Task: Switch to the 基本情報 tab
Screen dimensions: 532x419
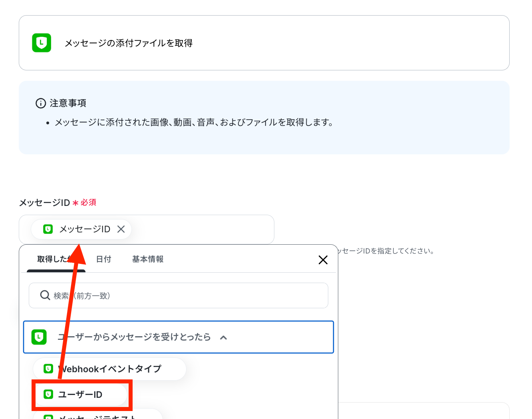Action: coord(148,259)
